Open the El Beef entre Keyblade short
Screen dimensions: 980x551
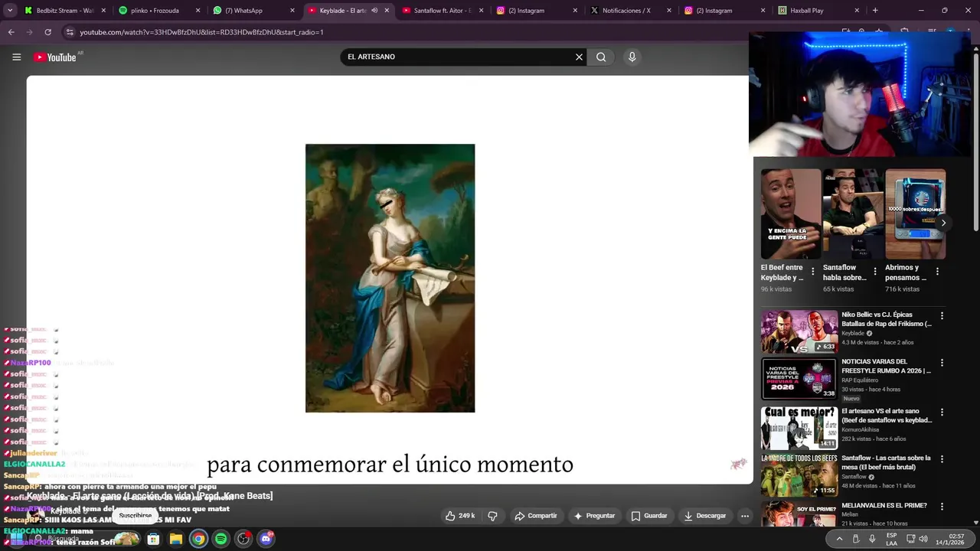click(x=790, y=214)
